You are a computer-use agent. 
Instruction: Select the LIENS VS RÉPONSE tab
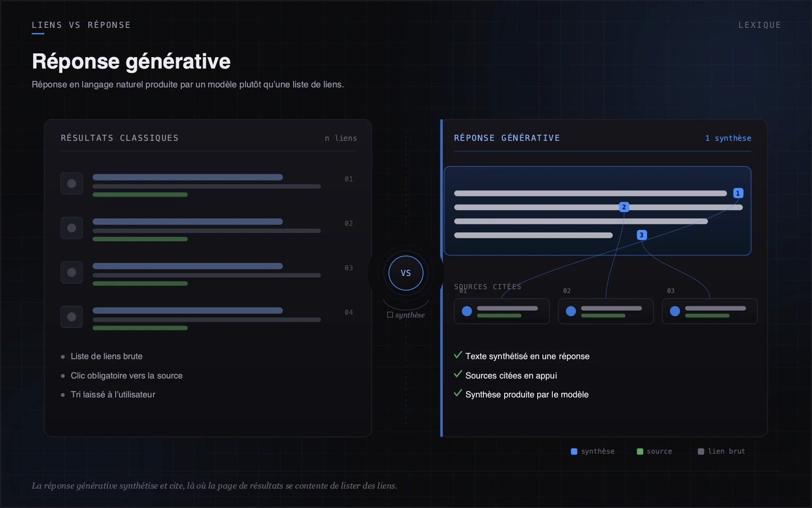pos(81,25)
